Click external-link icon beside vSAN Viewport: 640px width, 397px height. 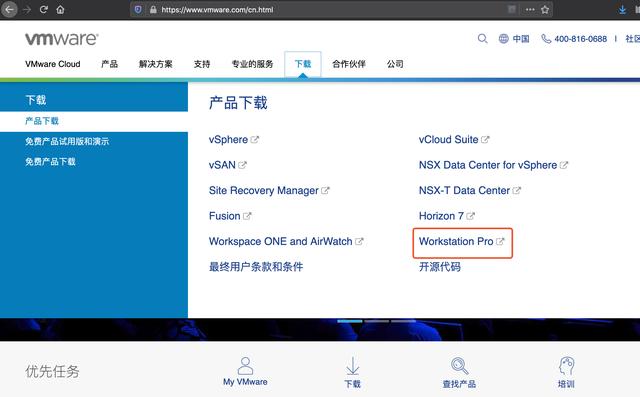coord(242,165)
